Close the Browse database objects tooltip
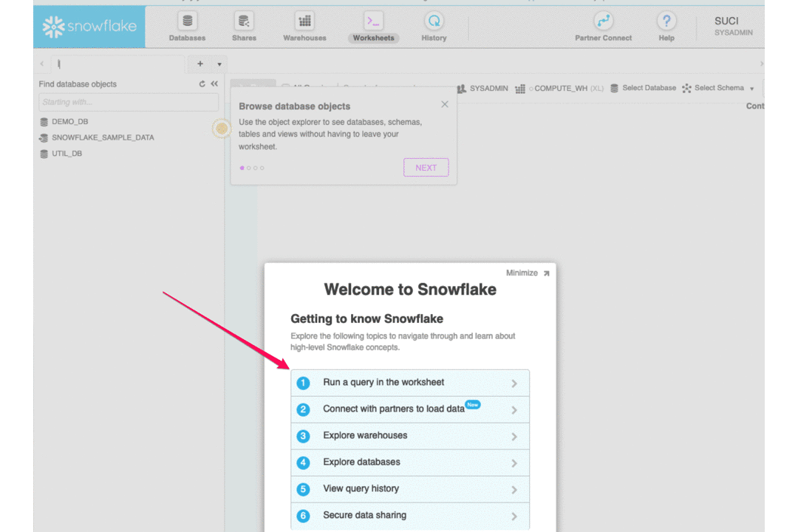 click(x=445, y=104)
